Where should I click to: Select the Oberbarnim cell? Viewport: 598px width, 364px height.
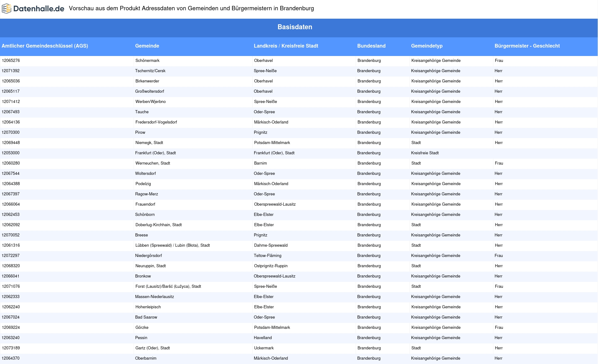193,358
